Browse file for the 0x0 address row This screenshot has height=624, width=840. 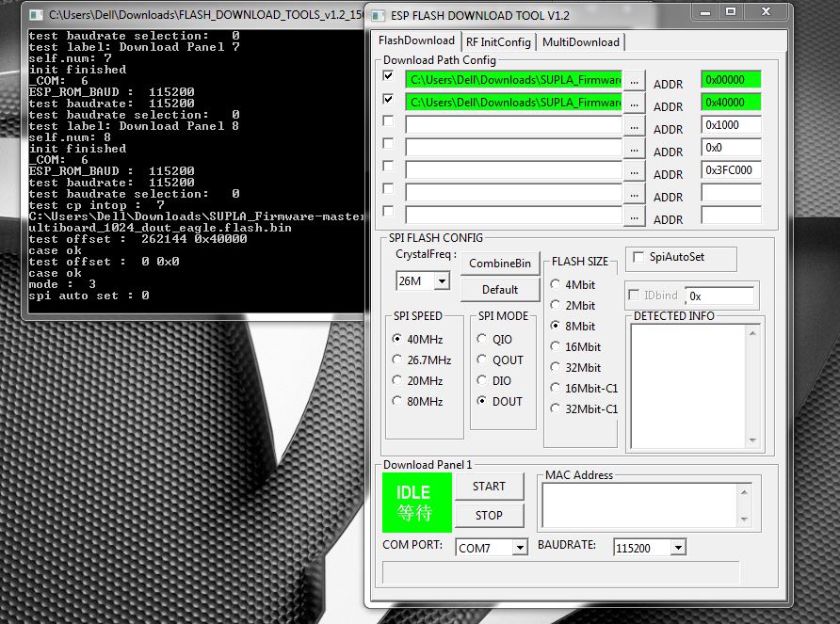click(x=635, y=149)
